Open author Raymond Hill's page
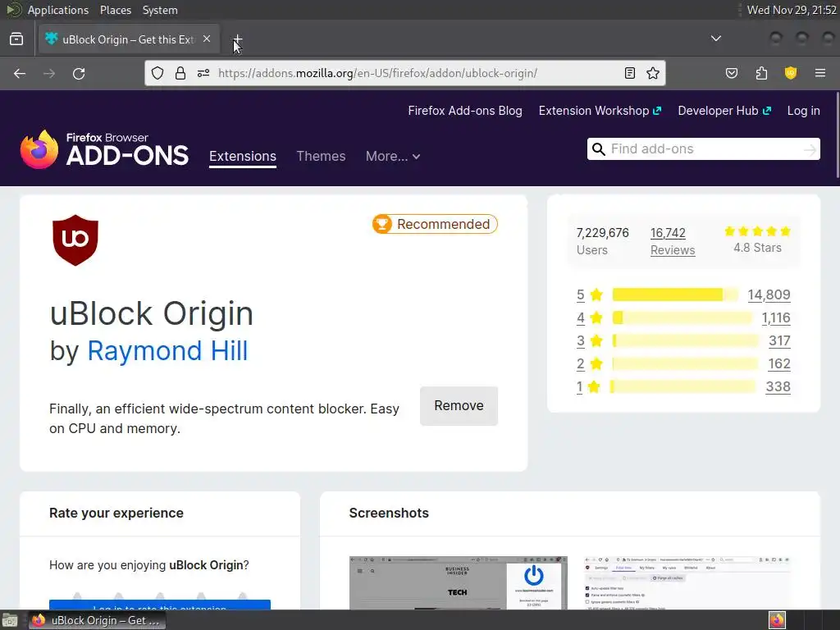 pyautogui.click(x=167, y=351)
